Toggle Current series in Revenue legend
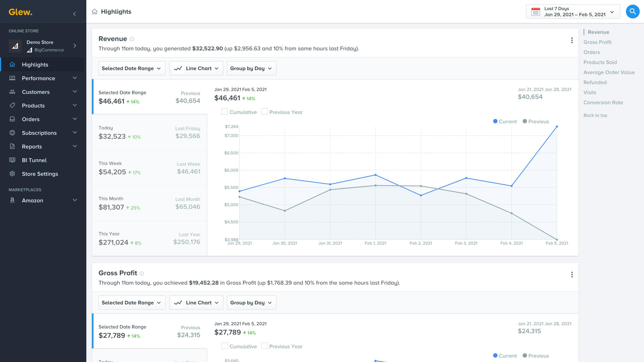The height and width of the screenshot is (362, 644). click(505, 121)
